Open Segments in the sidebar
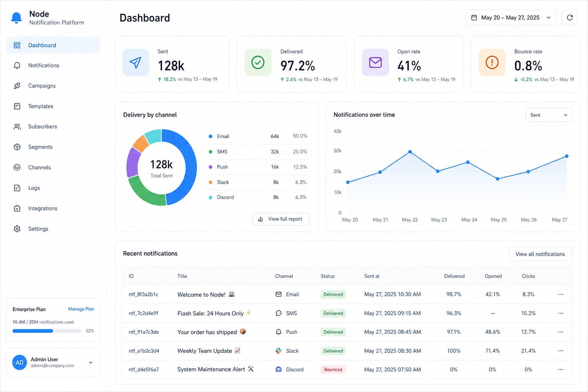This screenshot has height=392, width=588. 53,147
